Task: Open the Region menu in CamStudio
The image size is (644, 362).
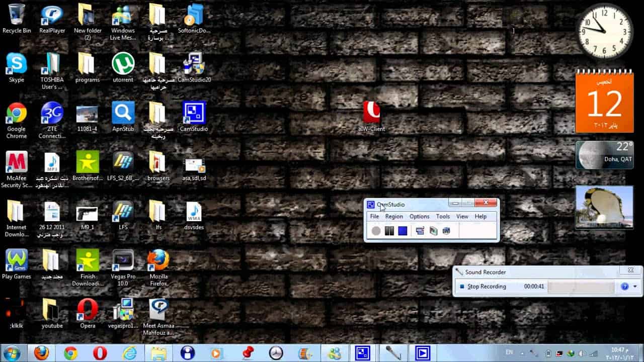Action: click(x=394, y=216)
